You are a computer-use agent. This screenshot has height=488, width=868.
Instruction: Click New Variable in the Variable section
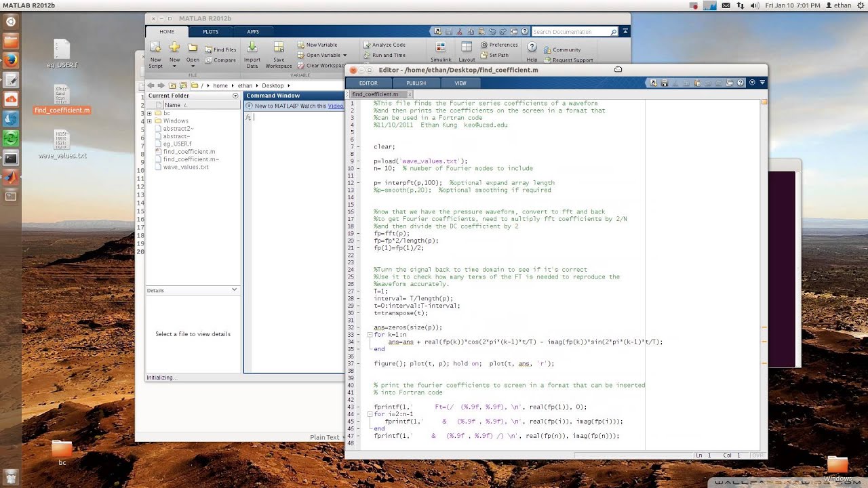point(317,45)
